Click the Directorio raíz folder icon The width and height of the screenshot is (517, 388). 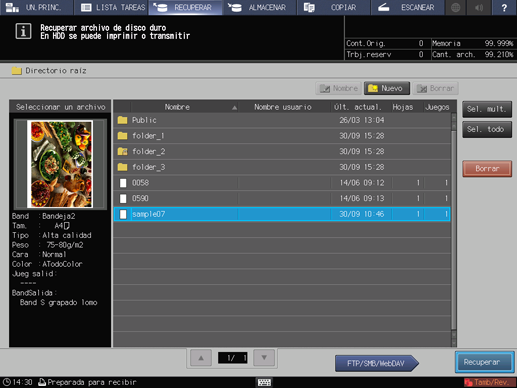click(16, 71)
